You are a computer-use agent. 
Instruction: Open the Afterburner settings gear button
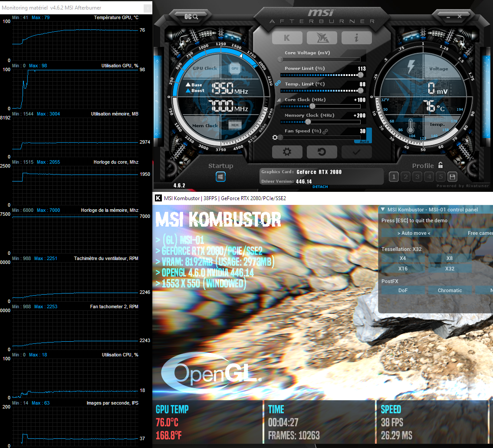coord(287,152)
